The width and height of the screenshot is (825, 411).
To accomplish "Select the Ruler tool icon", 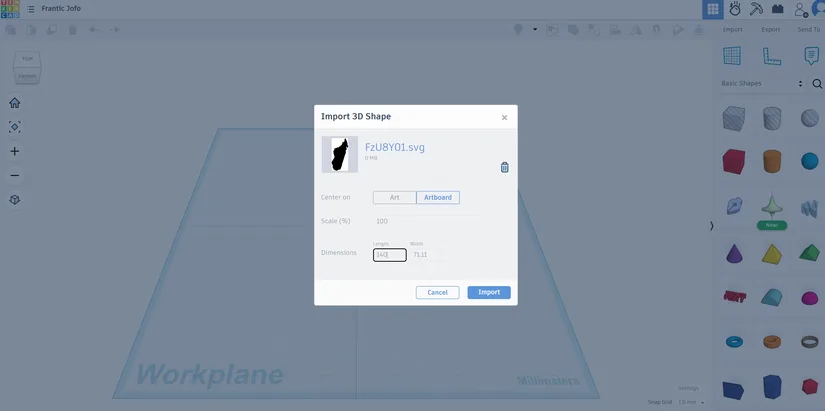I will tap(771, 56).
